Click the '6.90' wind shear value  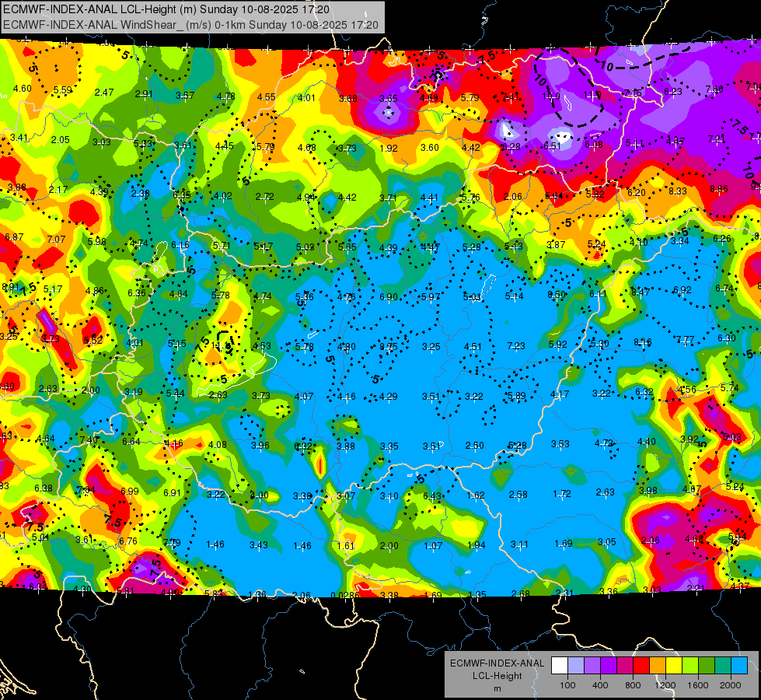(x=388, y=296)
